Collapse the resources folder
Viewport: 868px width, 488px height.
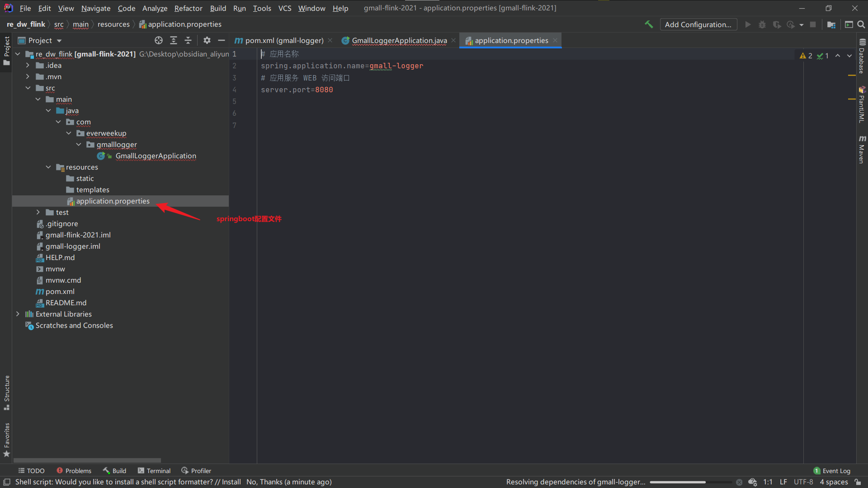[48, 167]
